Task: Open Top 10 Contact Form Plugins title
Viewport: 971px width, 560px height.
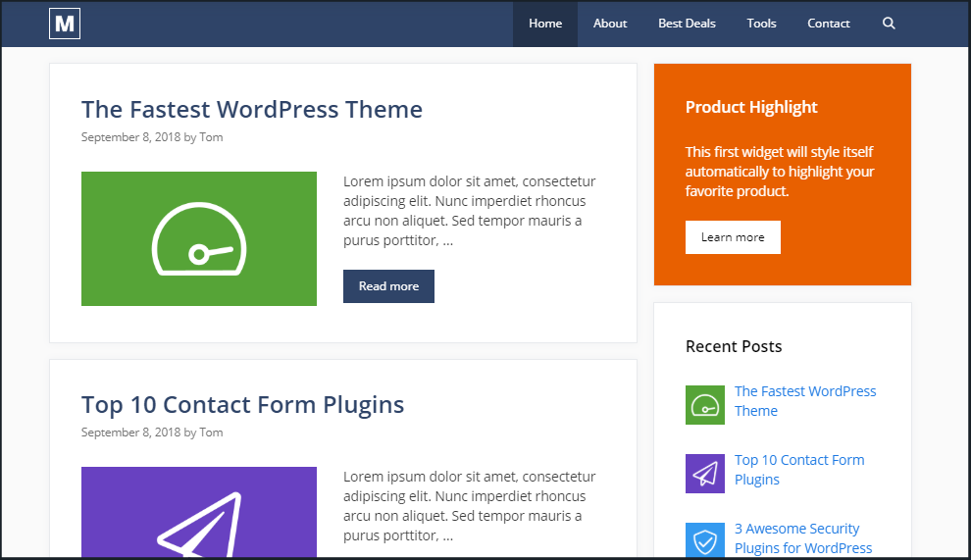Action: 243,405
